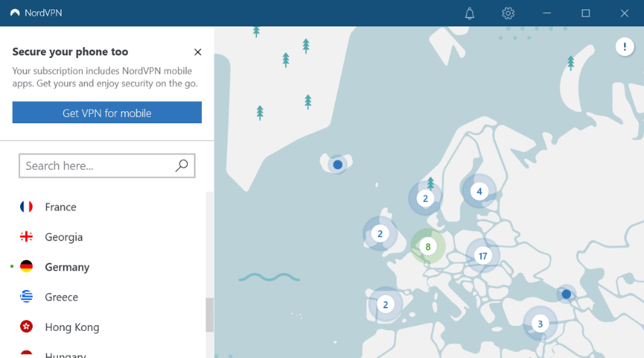Select France from the country list
644x358 pixels.
(x=60, y=207)
